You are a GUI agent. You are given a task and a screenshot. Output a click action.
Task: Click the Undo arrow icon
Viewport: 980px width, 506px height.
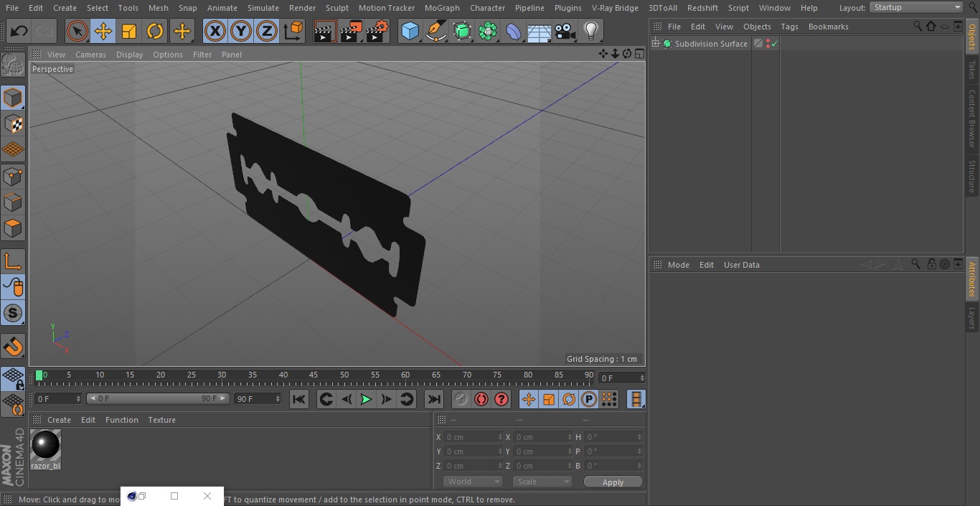coord(19,31)
